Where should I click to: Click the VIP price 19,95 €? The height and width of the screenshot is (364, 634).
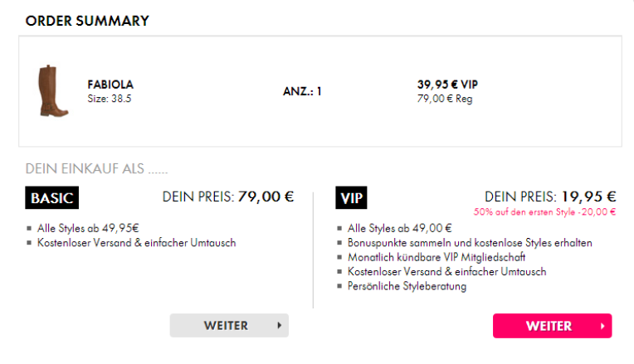click(588, 197)
